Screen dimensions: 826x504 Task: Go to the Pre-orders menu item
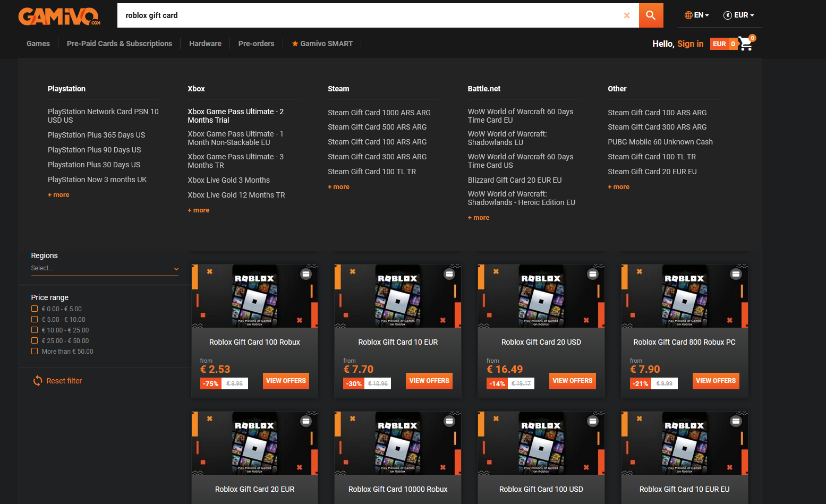(x=257, y=44)
